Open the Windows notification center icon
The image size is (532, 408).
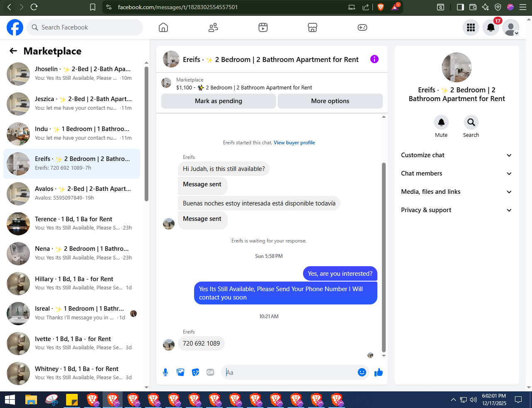[x=518, y=400]
